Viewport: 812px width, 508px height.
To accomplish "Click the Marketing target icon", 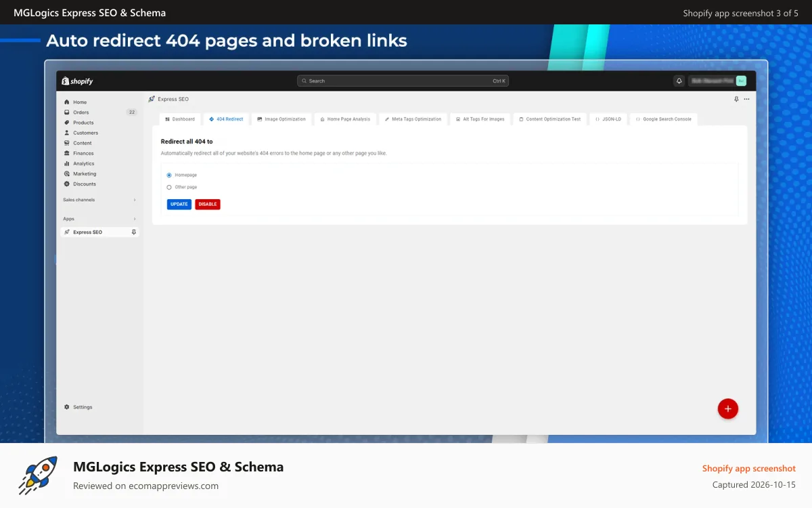I will [67, 173].
